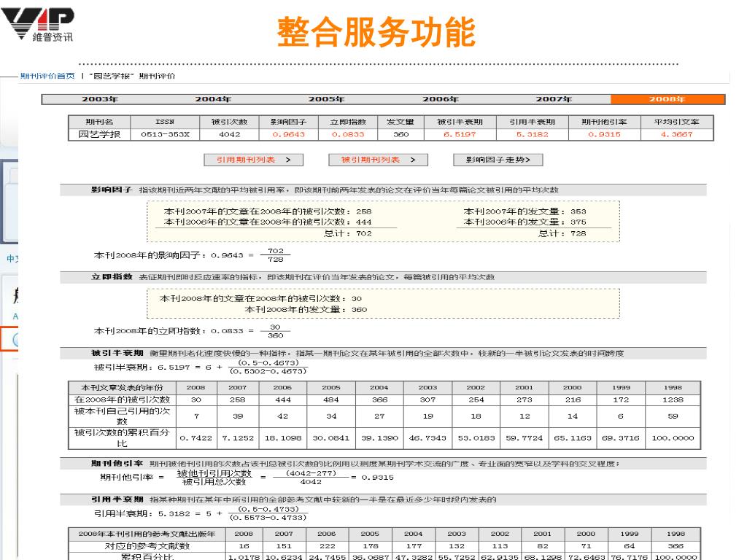Click the 本刊文章发表的年份 row header
Viewport: 747px width, 560px height.
[x=122, y=387]
